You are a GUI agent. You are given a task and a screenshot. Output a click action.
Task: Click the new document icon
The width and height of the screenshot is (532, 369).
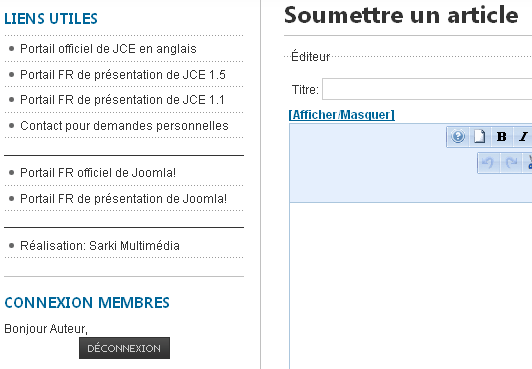pyautogui.click(x=479, y=136)
